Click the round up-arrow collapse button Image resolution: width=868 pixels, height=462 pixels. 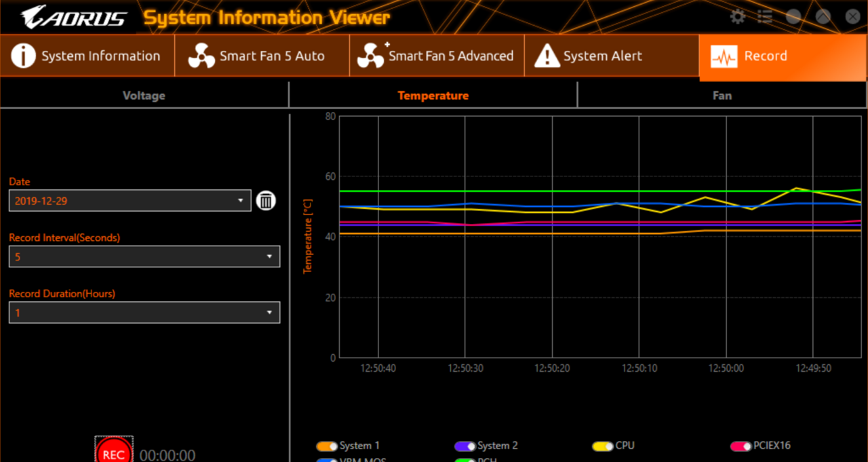pyautogui.click(x=823, y=17)
